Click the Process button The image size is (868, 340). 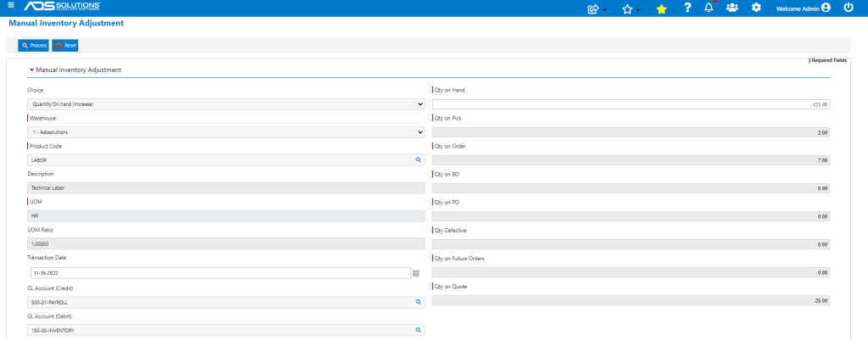coord(34,46)
